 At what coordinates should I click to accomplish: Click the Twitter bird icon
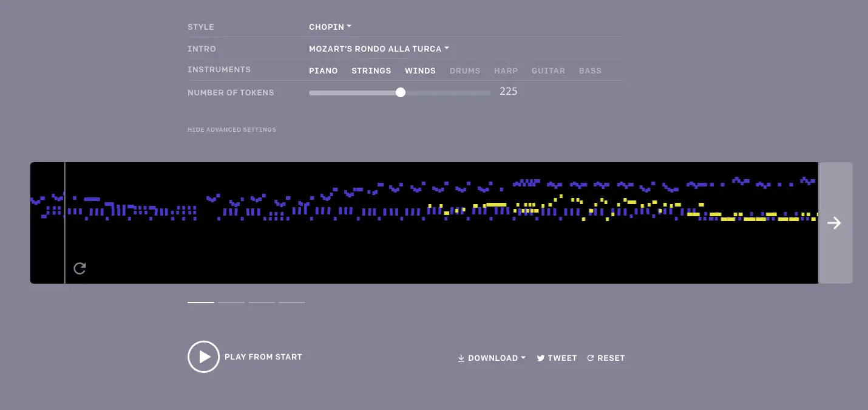coord(541,358)
